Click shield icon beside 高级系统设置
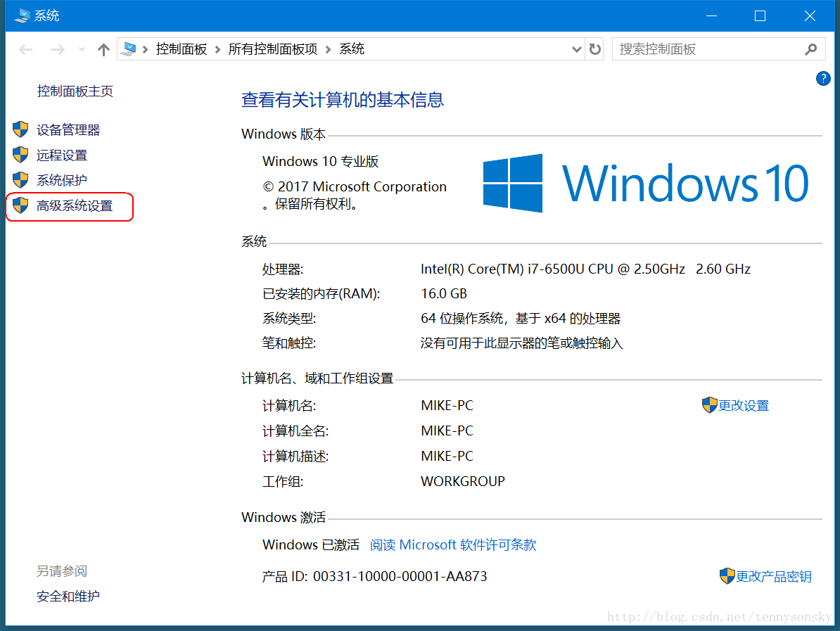The width and height of the screenshot is (840, 631). click(x=20, y=205)
